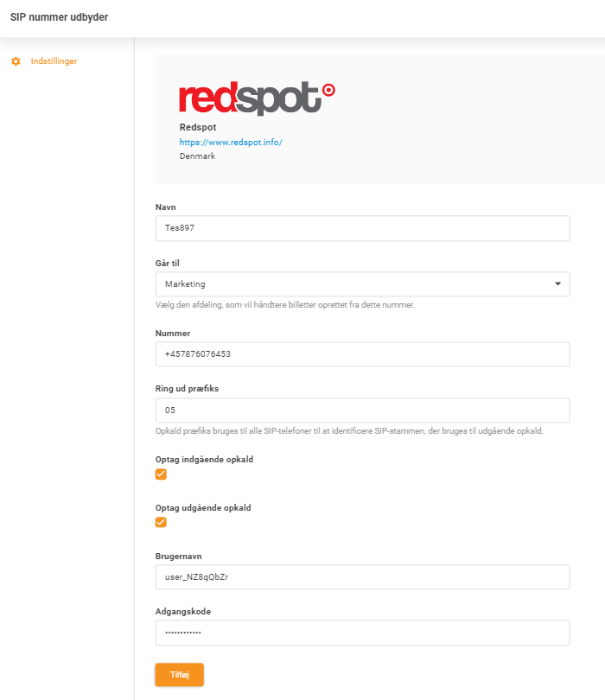Focus the Brugernavn username field

(361, 576)
